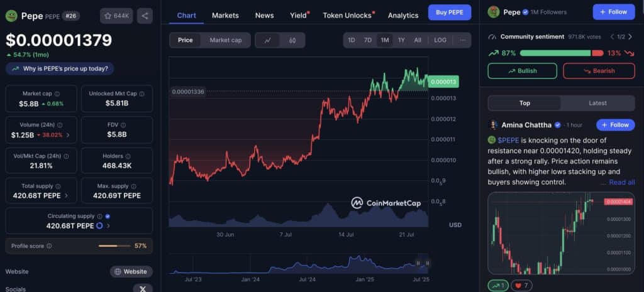Image resolution: width=644 pixels, height=292 pixels.
Task: Click the Pepe community avatar
Action: [x=493, y=13]
